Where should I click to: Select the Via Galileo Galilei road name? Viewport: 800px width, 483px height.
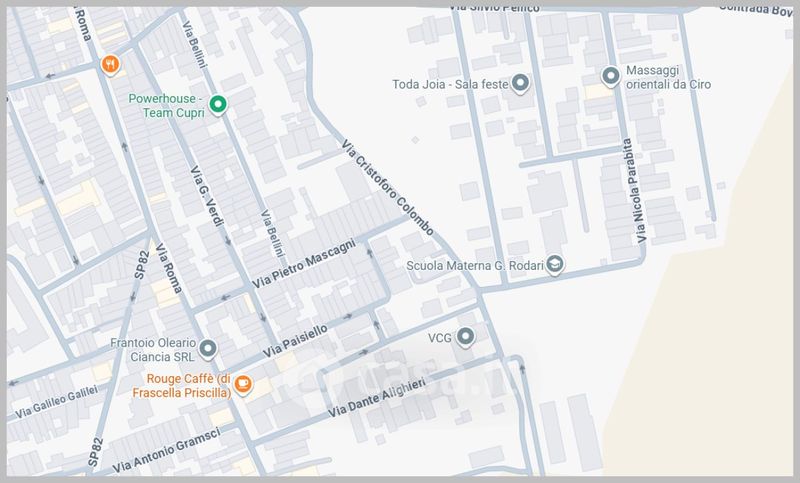tap(58, 402)
